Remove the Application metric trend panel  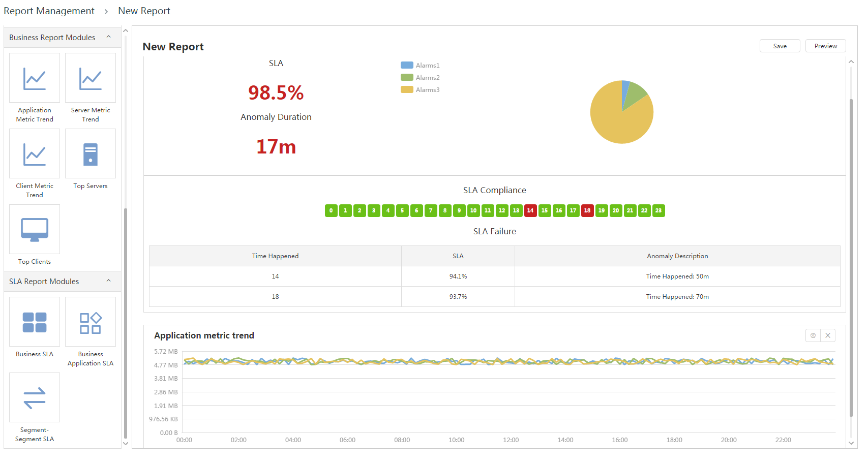(828, 335)
